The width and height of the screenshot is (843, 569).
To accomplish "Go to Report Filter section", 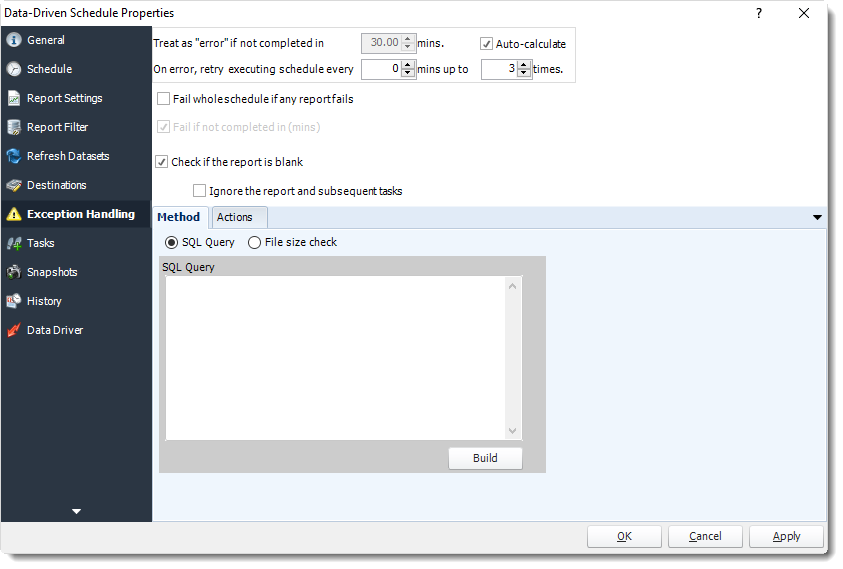I will 58,127.
